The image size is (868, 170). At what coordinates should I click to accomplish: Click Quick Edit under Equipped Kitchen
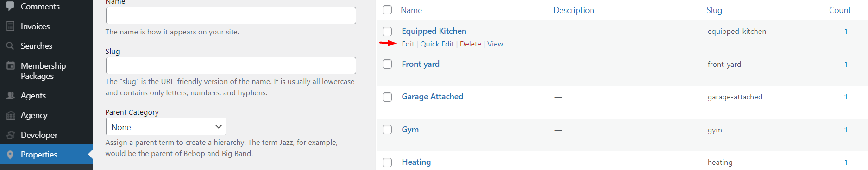point(437,44)
